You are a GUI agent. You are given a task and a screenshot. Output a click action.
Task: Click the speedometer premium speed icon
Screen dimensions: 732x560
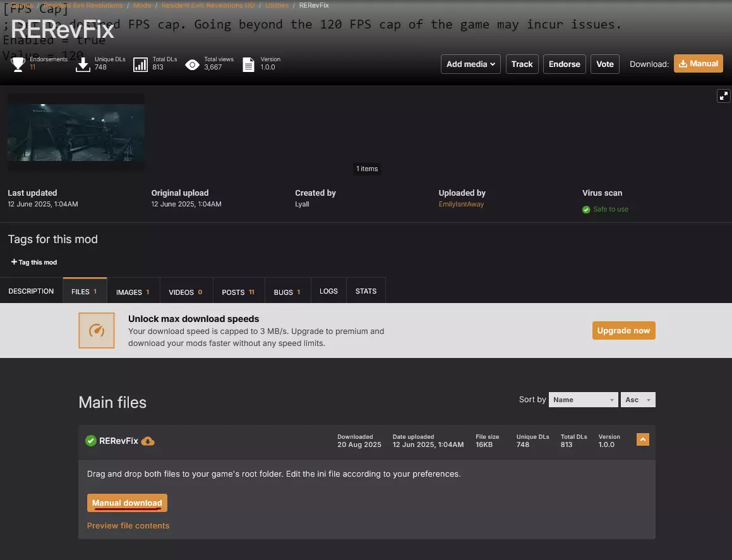[97, 330]
